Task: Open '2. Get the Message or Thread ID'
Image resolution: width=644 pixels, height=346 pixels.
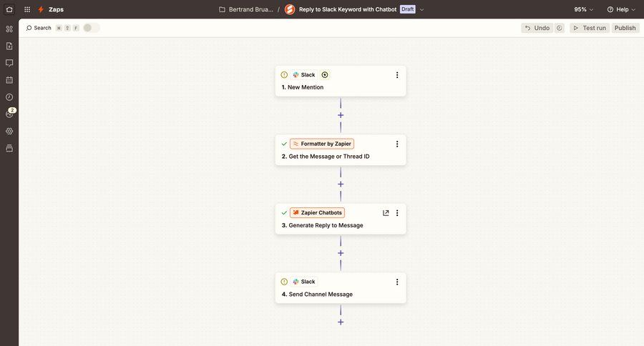Action: [x=341, y=150]
